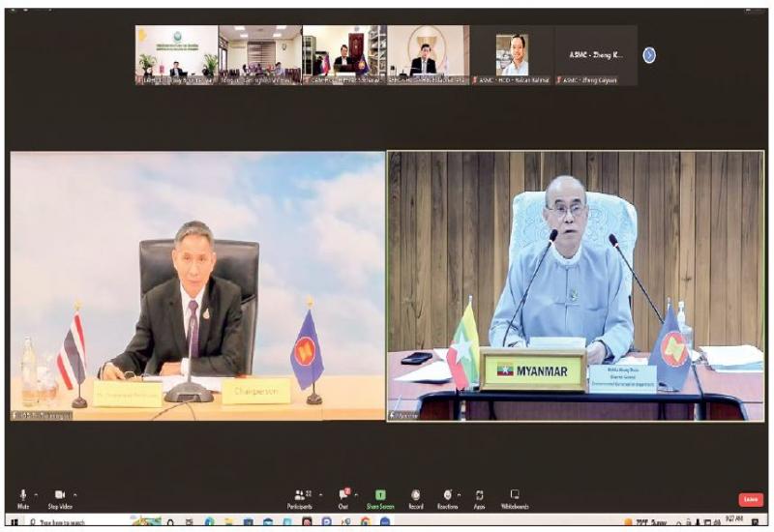Open the Chat panel

(x=342, y=495)
